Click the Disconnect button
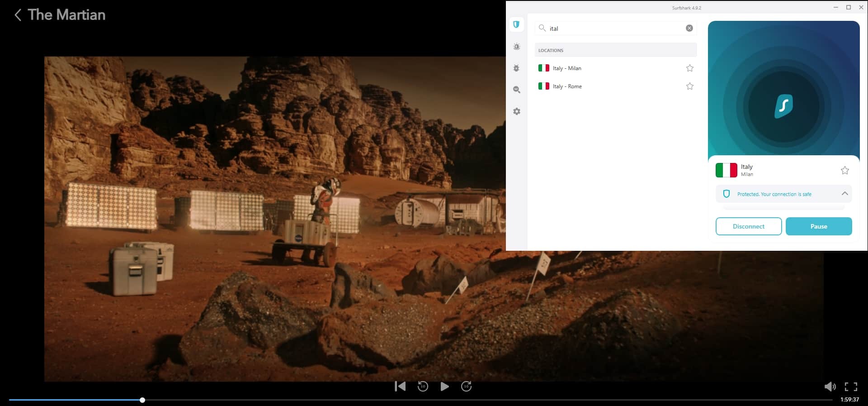The width and height of the screenshot is (868, 406). click(x=749, y=226)
